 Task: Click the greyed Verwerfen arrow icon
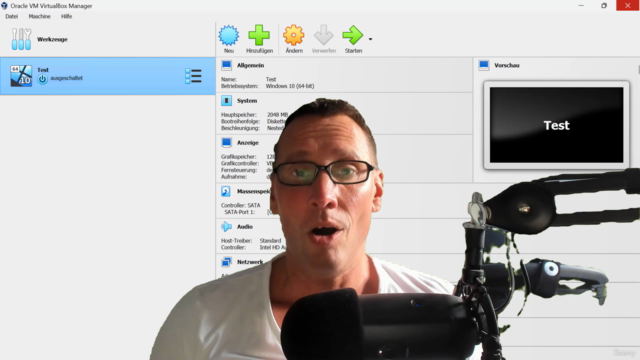click(x=324, y=35)
